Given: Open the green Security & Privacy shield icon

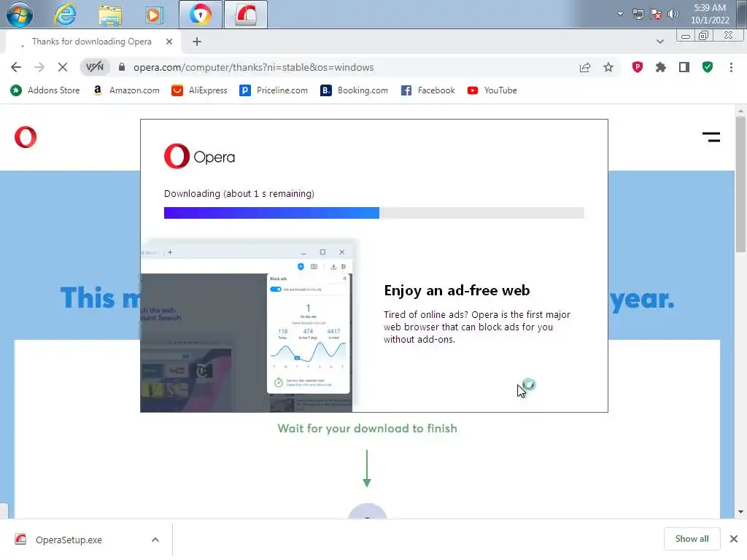Looking at the screenshot, I should (708, 67).
